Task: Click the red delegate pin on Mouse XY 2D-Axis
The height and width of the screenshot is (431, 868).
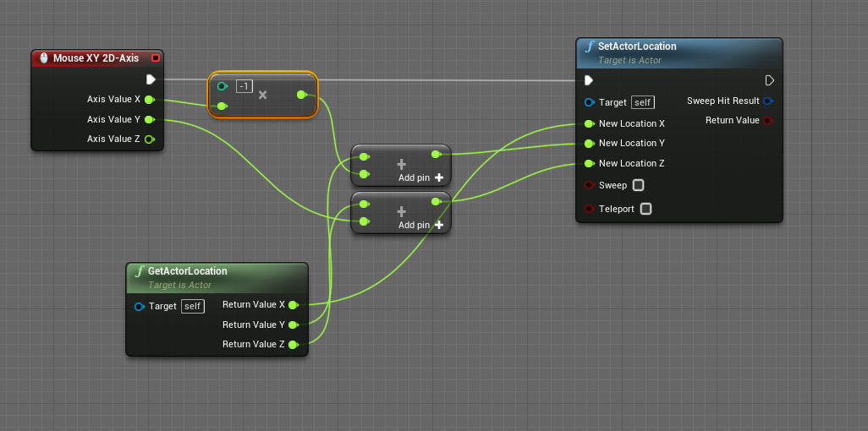Action: pyautogui.click(x=156, y=58)
